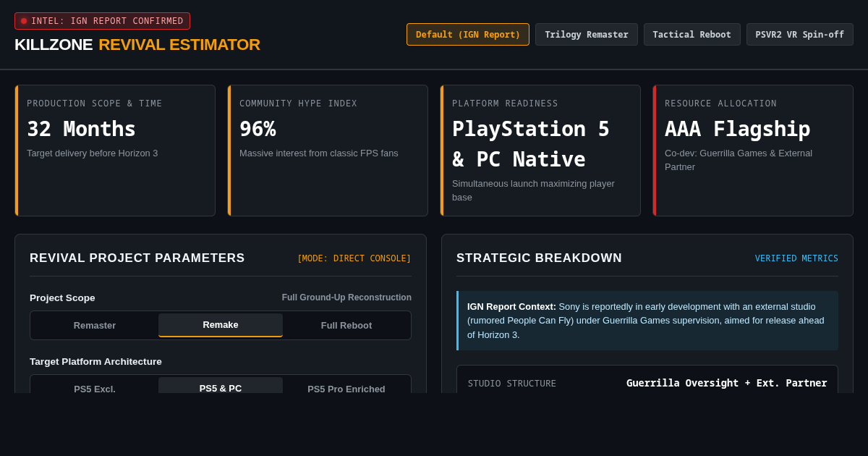
Task: Choose PS5 & PC platform architecture
Action: tap(221, 385)
